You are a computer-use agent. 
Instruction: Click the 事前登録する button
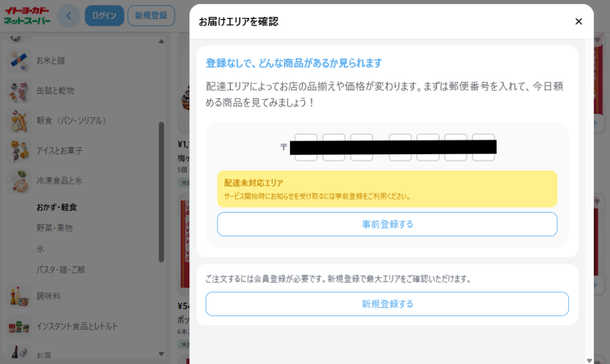[387, 224]
